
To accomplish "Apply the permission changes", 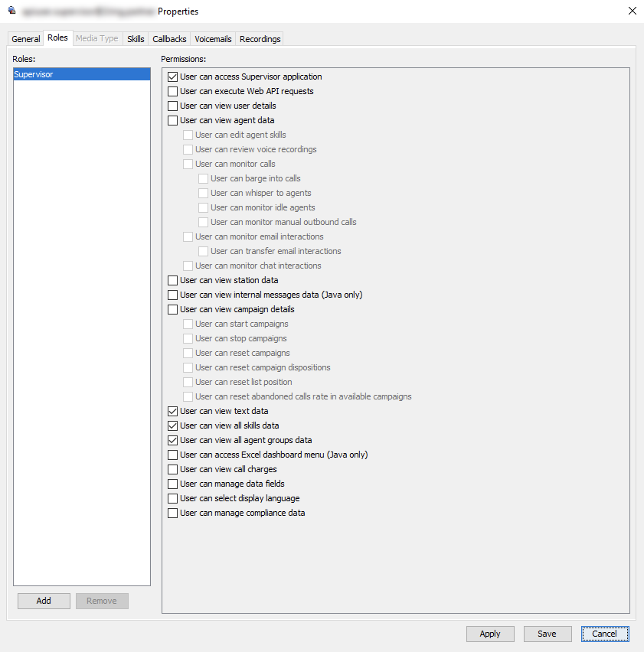I will (x=490, y=634).
